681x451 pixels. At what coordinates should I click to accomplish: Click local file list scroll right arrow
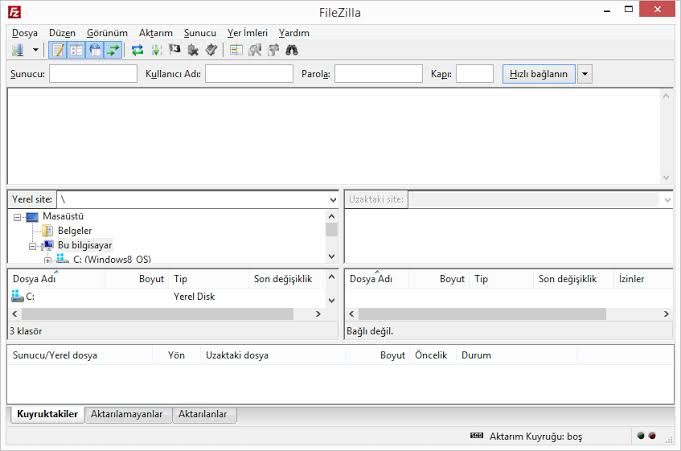[x=318, y=314]
